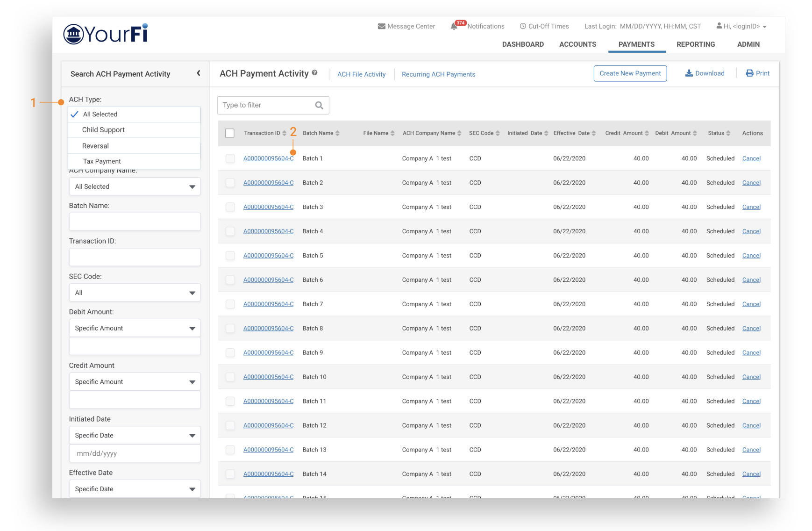The width and height of the screenshot is (812, 531).
Task: Open the Initiated Date Specific Date dropdown
Action: click(x=135, y=436)
